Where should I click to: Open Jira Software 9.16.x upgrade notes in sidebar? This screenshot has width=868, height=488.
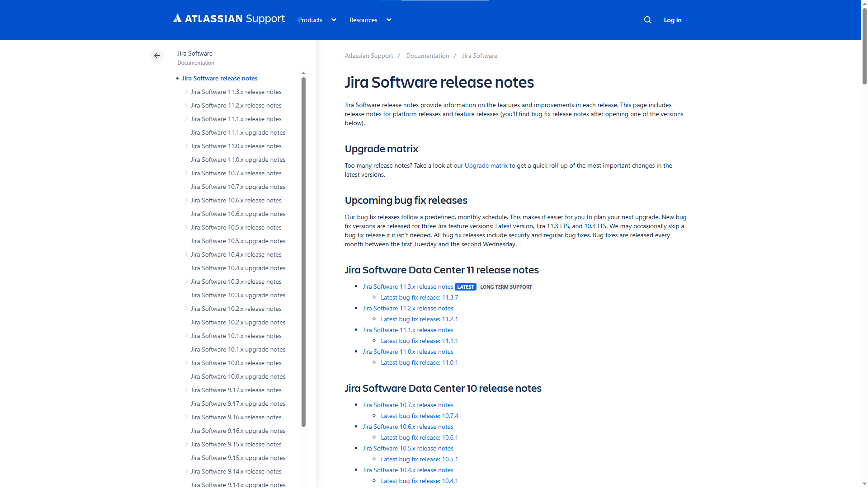(x=238, y=431)
